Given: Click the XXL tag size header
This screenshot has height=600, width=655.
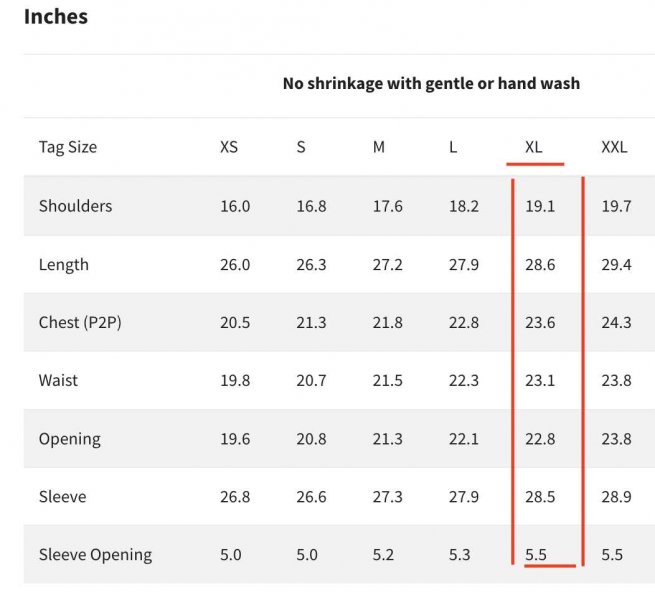Looking at the screenshot, I should point(614,147).
